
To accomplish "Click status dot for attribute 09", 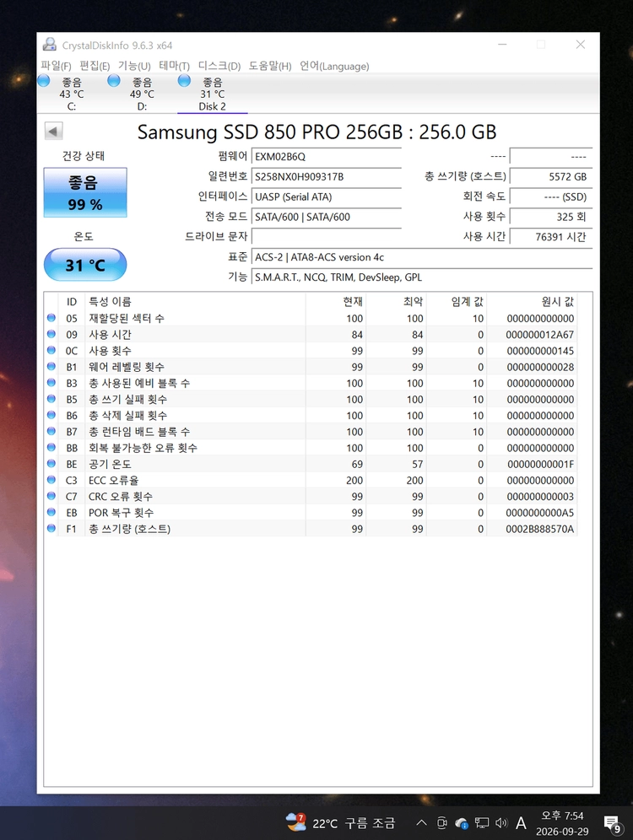I will (x=51, y=334).
